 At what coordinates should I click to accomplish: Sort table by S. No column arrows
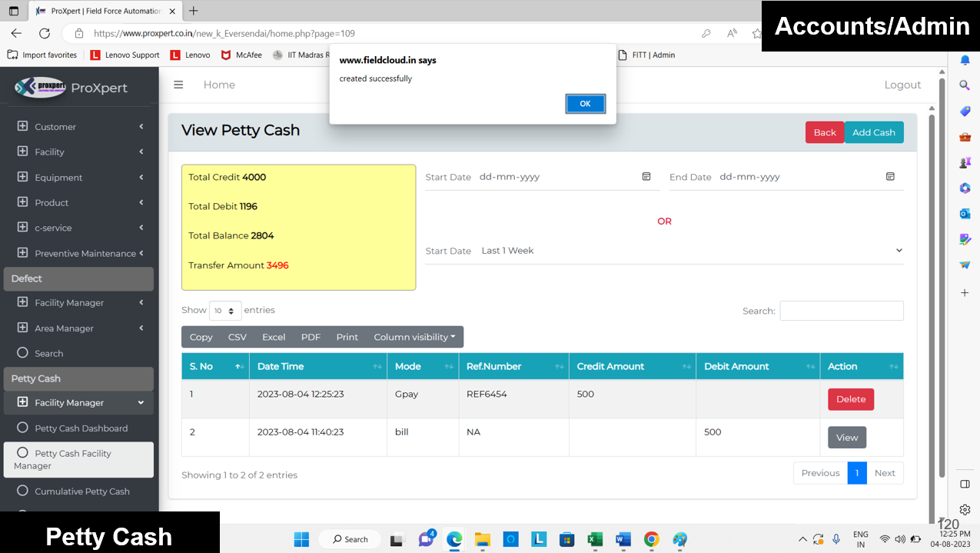tap(239, 367)
